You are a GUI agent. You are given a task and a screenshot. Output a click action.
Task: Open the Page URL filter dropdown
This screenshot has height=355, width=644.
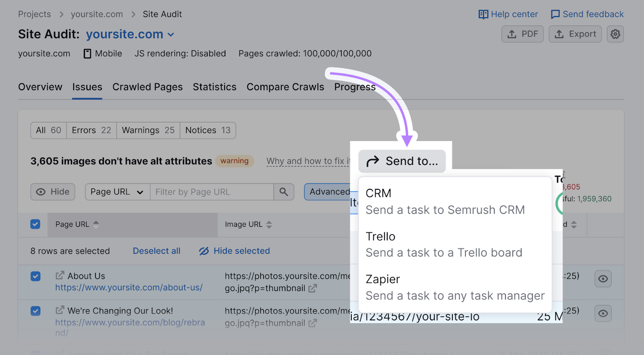pyautogui.click(x=117, y=192)
